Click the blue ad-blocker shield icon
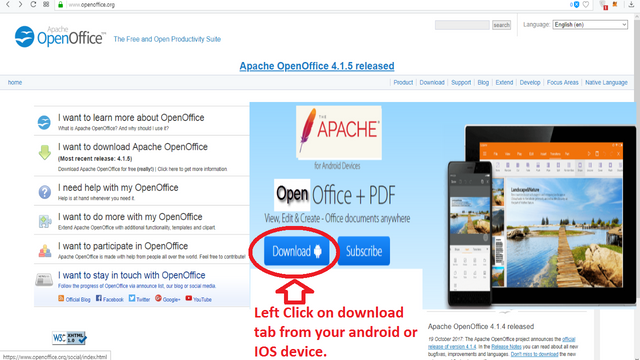The image size is (640, 360). (576, 4)
